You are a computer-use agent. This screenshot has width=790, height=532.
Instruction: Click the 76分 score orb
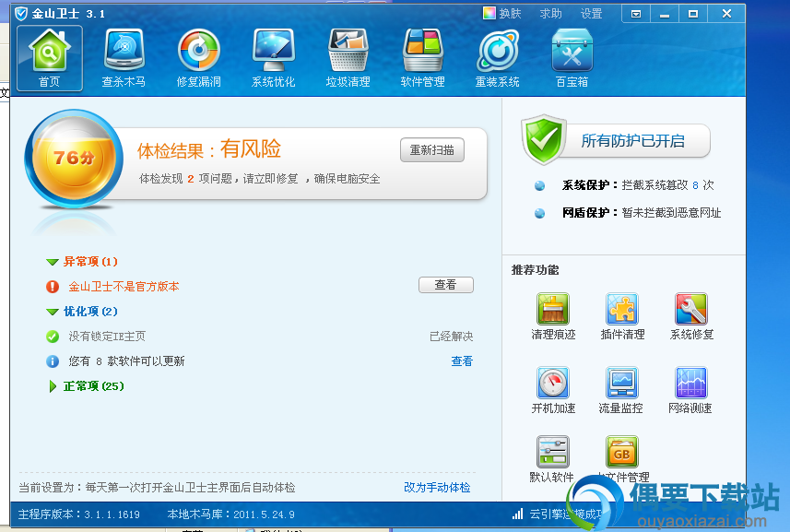[x=74, y=159]
